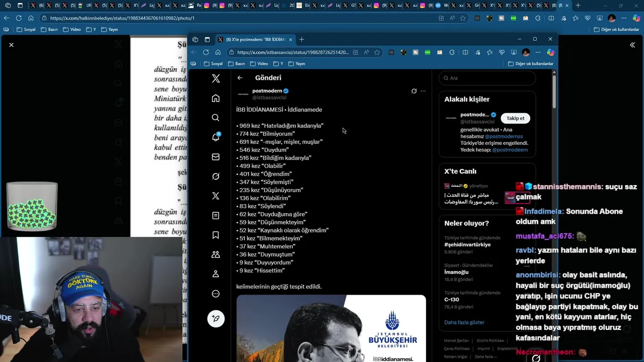644x362 pixels.
Task: Open Explore search icon in X sidebar
Action: [x=215, y=118]
